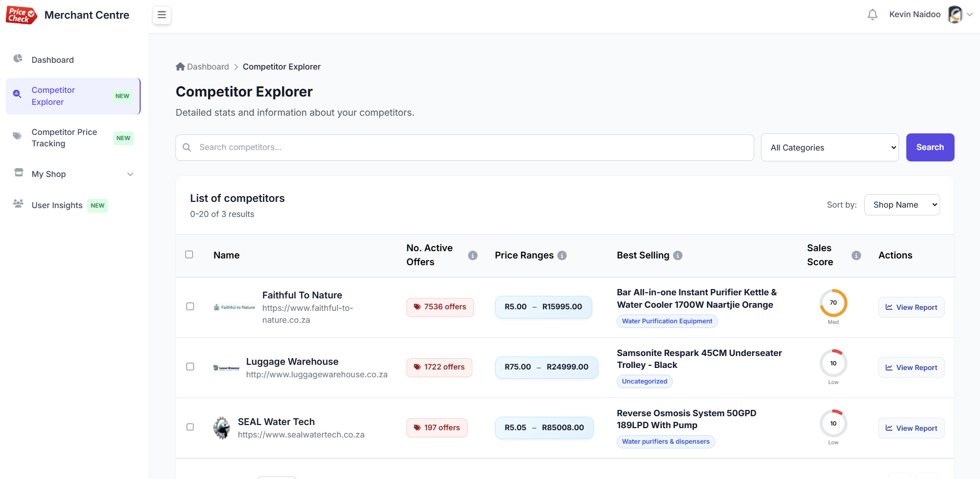This screenshot has height=479, width=980.
Task: Go to Dashboard via breadcrumb link
Action: (x=208, y=67)
